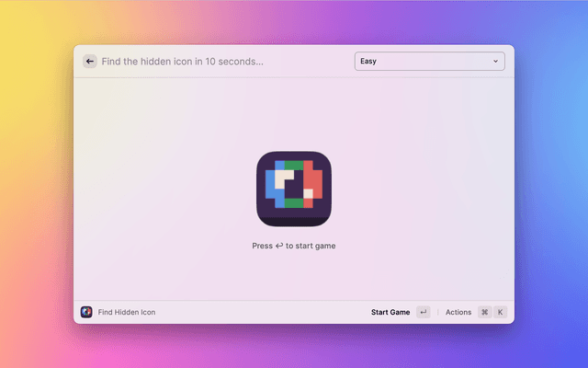Click the 'Press ↵ to start game' hint
This screenshot has width=588, height=368.
(294, 246)
